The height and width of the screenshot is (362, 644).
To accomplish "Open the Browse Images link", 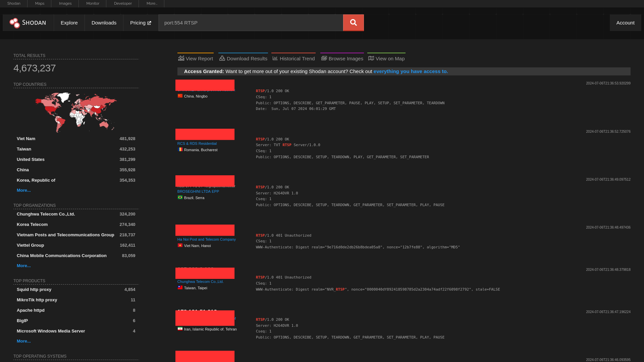I will pyautogui.click(x=342, y=58).
